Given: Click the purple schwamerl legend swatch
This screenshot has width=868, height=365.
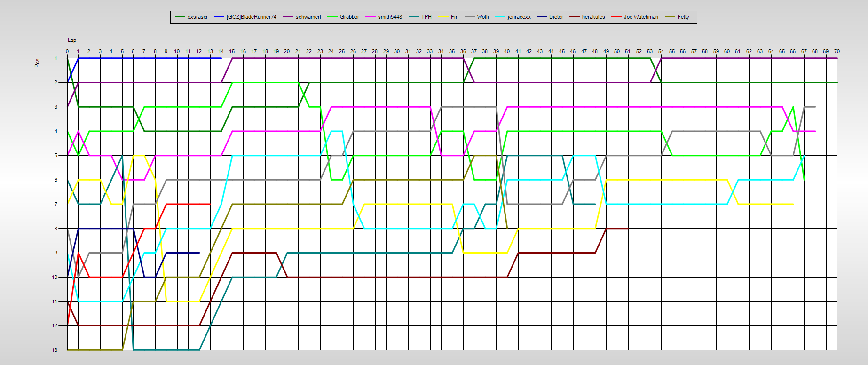Looking at the screenshot, I should click(288, 17).
